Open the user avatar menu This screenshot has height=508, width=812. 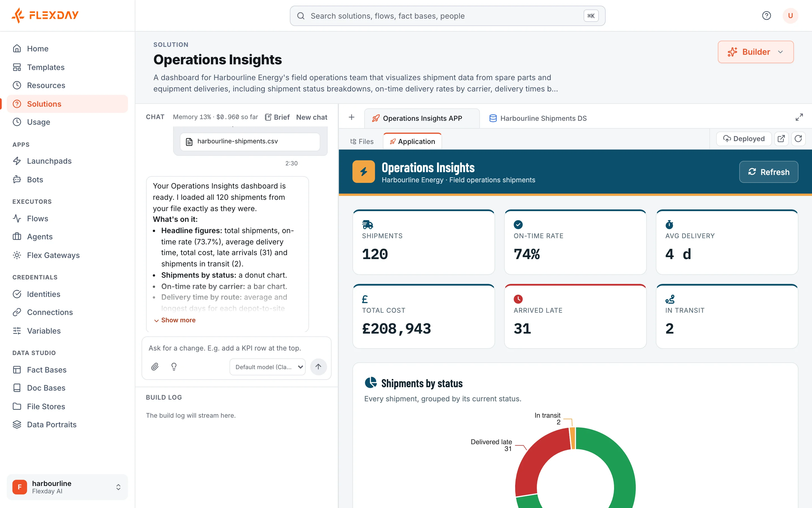790,16
